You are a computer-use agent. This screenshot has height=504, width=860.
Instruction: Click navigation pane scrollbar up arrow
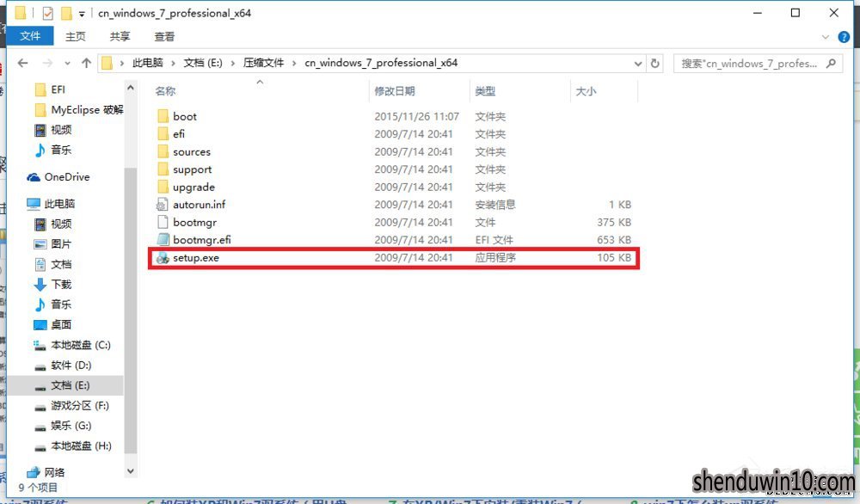(x=131, y=87)
